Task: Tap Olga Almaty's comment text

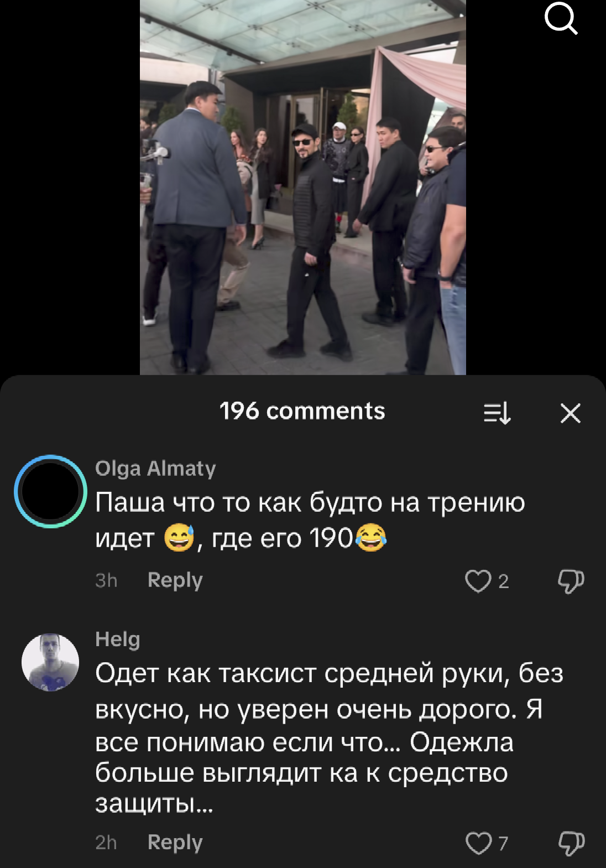Action: click(310, 520)
